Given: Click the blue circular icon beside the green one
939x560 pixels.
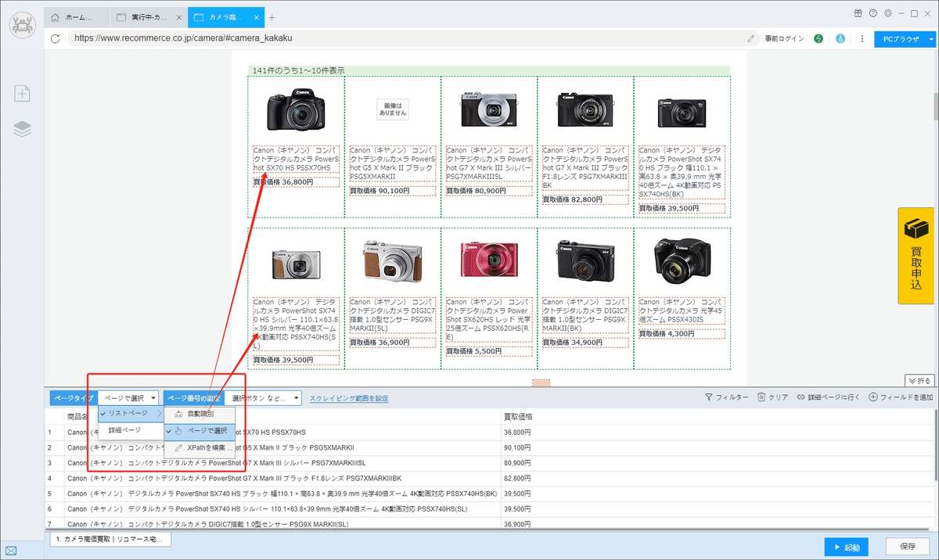Looking at the screenshot, I should [840, 38].
